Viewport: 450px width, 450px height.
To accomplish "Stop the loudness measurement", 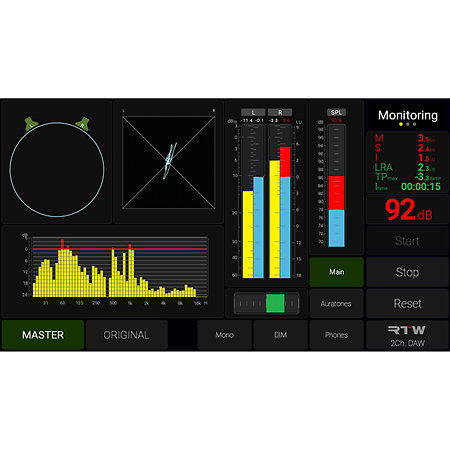I will click(407, 272).
